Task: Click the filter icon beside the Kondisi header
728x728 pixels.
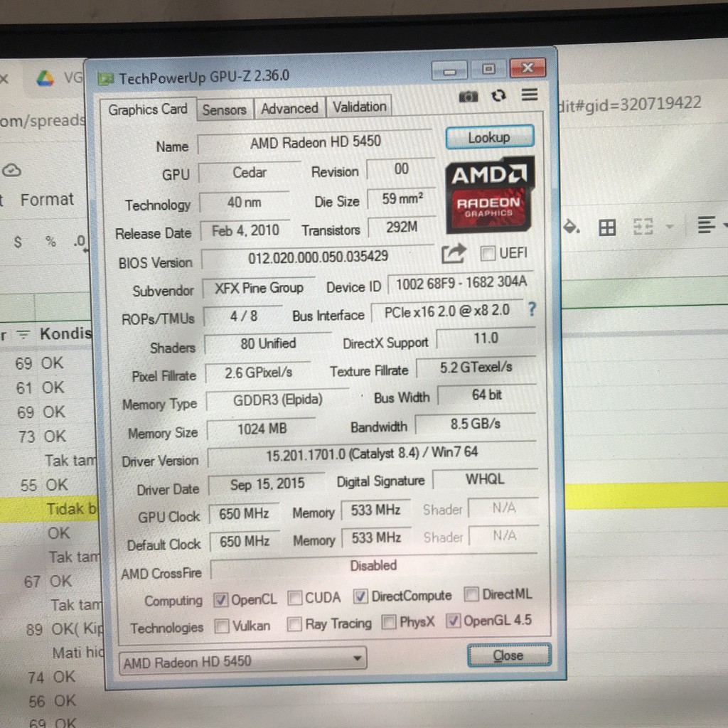Action: [23, 334]
